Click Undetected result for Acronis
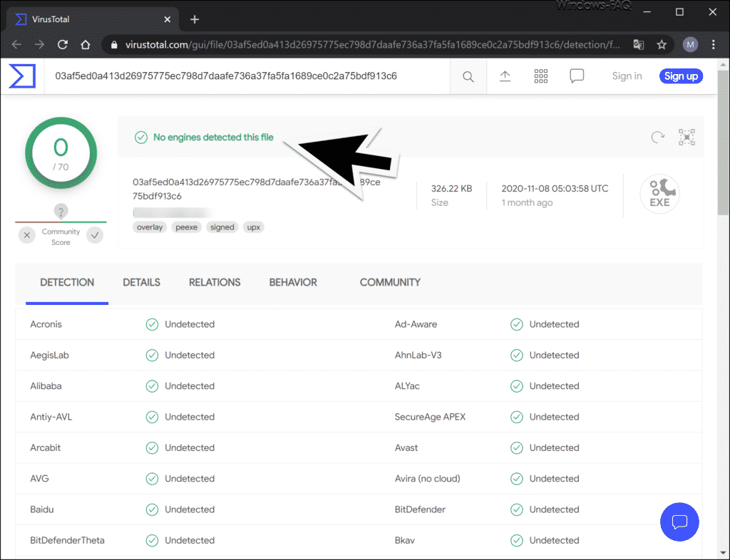This screenshot has height=560, width=730. point(190,324)
